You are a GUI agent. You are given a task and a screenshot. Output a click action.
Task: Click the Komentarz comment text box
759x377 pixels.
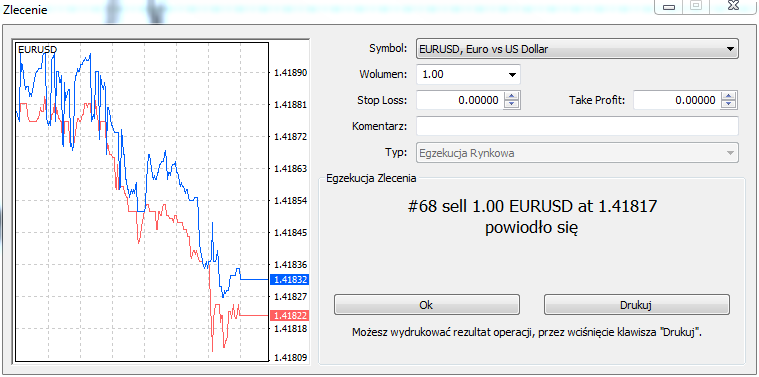tap(577, 126)
